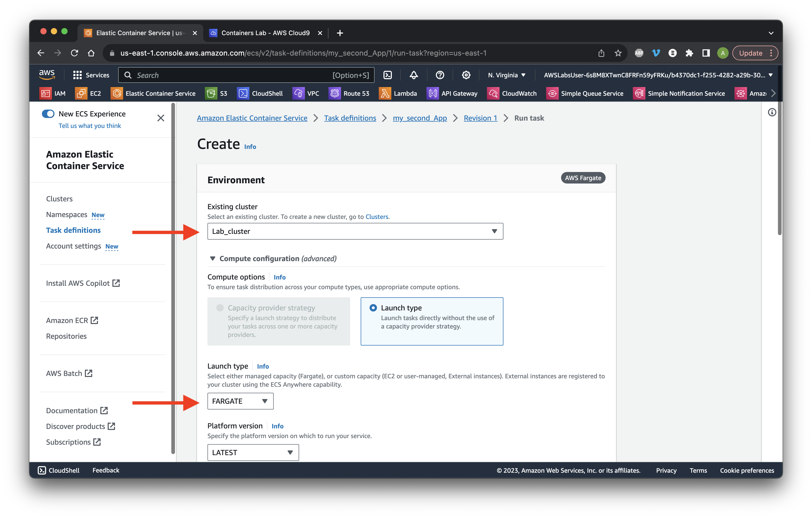Open Elastic Container Service favorites shortcut
The height and width of the screenshot is (517, 812).
[153, 94]
